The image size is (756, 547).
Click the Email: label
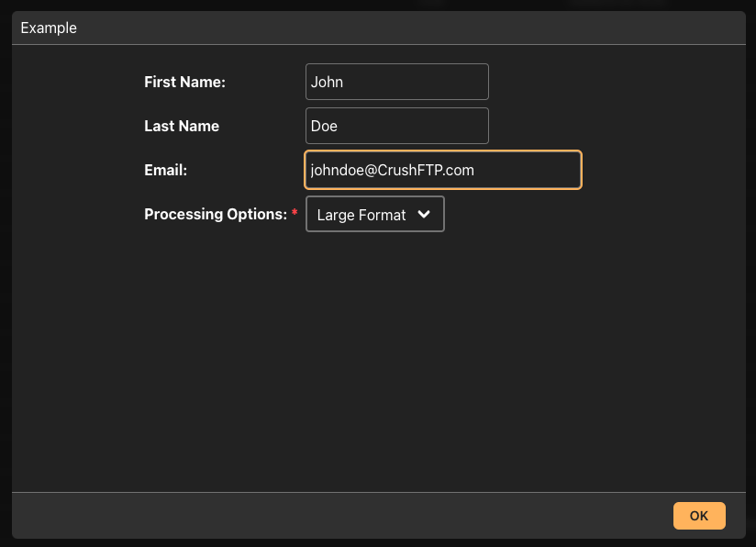click(x=165, y=170)
